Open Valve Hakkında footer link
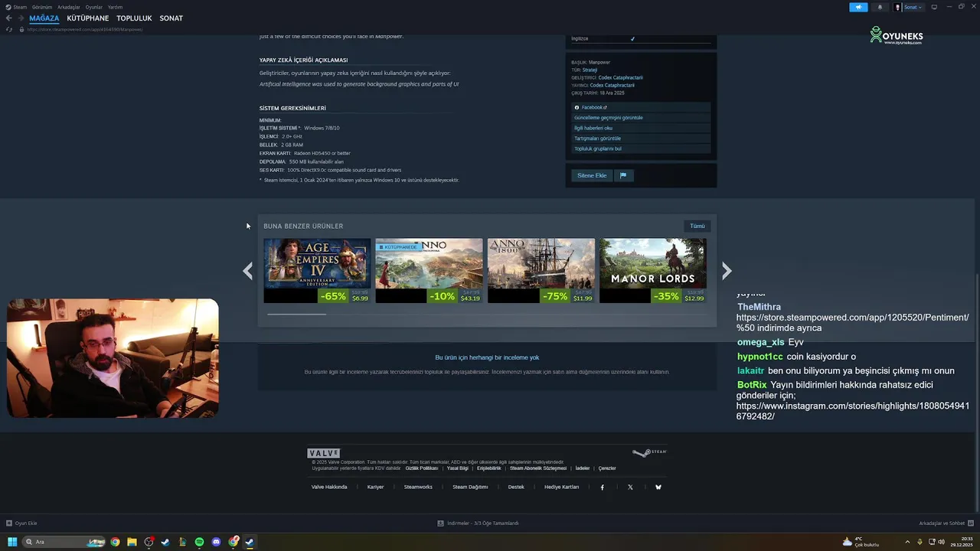The image size is (980, 551). click(x=329, y=487)
